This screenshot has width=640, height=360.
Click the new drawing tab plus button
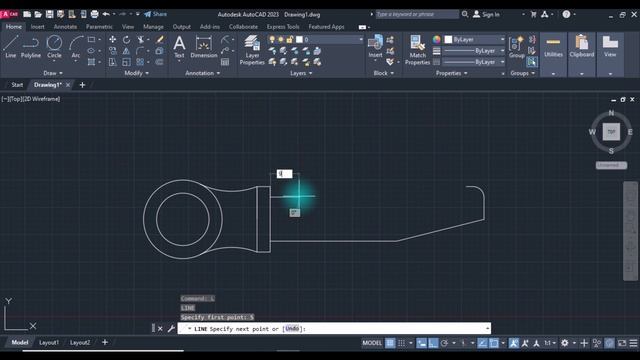tap(82, 85)
